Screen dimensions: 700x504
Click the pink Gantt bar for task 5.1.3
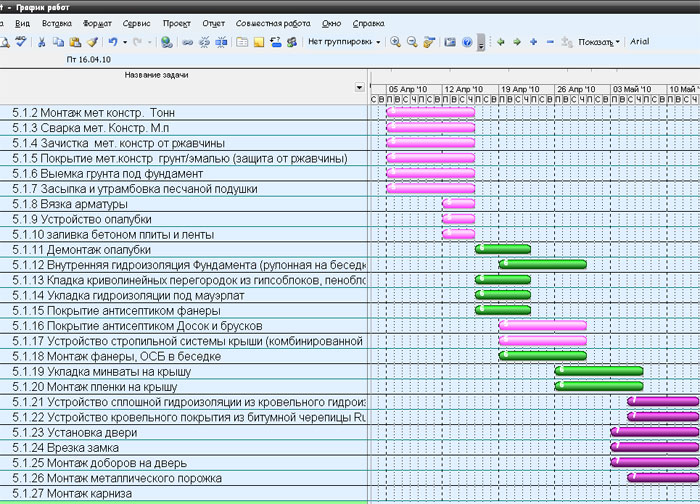(x=431, y=128)
